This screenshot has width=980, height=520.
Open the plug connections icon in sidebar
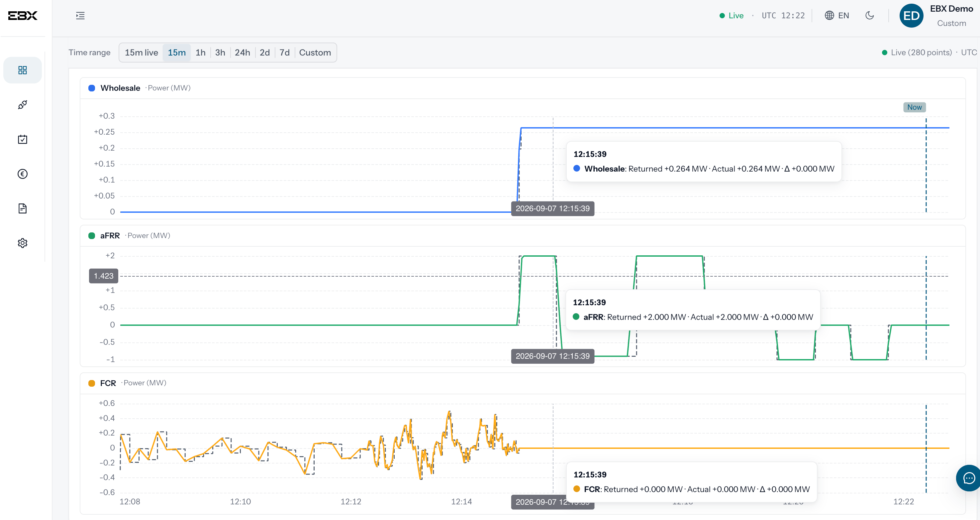pos(23,105)
